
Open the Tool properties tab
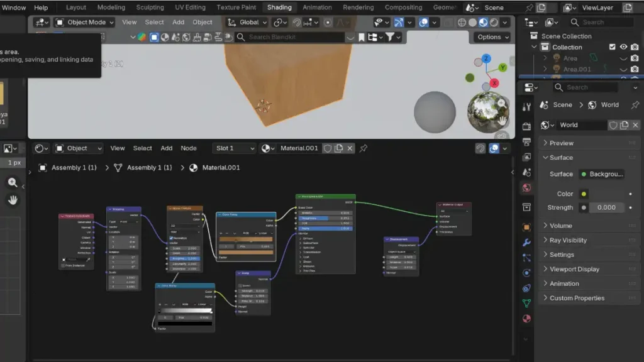click(526, 107)
